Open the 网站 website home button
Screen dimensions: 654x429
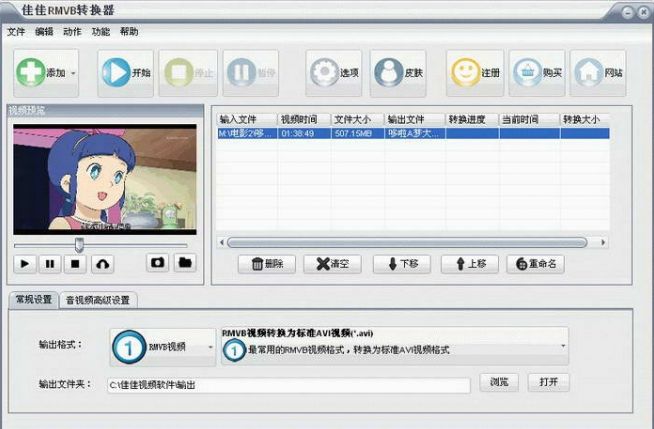tap(598, 73)
